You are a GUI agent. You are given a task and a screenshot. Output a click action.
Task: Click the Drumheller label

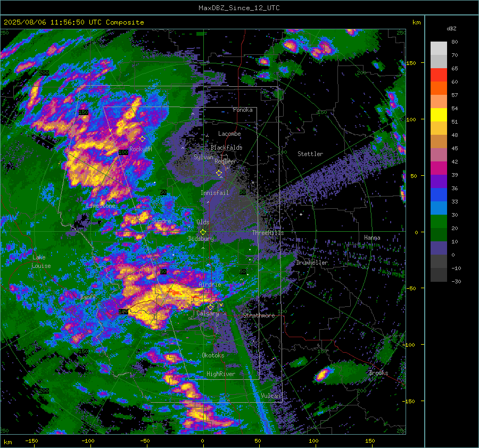point(312,263)
